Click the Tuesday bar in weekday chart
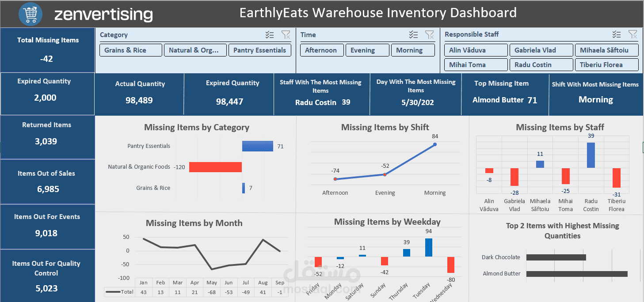 point(429,248)
